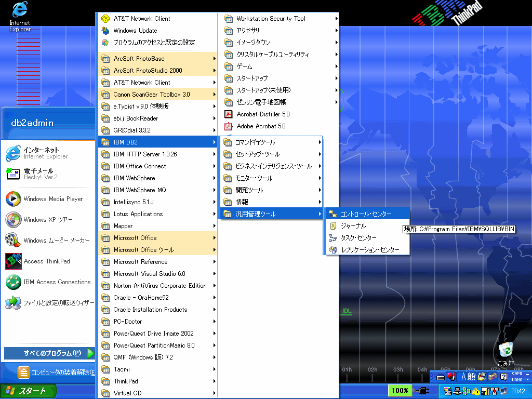
Task: Open QMF (Windows 版) 7.2 folder
Action: coord(157,357)
